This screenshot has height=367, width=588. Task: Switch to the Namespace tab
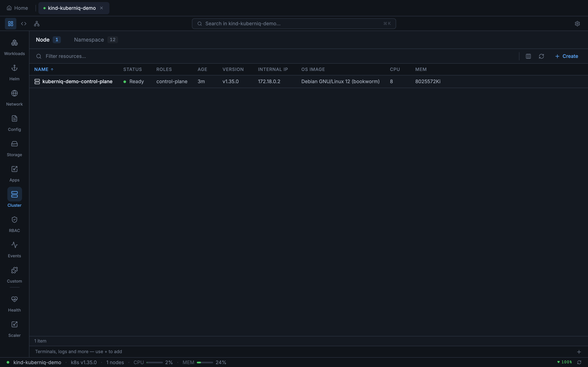click(89, 40)
